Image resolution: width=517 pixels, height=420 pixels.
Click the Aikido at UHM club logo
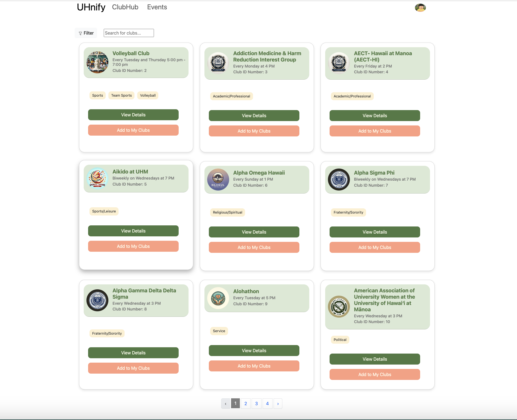98,178
